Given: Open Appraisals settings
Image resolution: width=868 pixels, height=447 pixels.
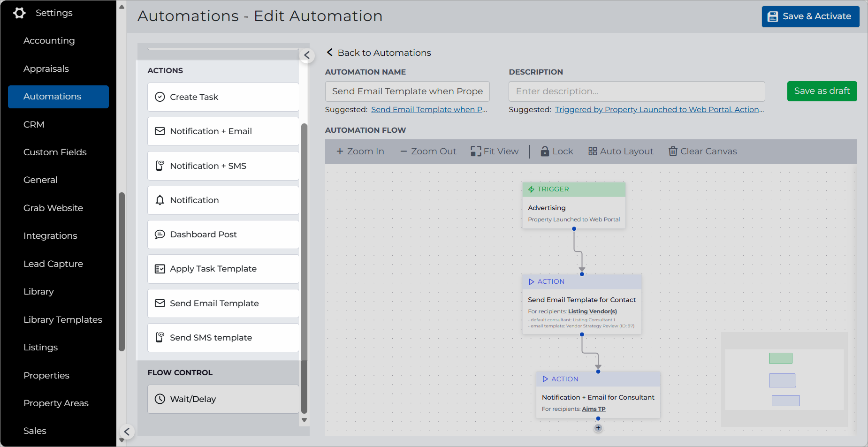Looking at the screenshot, I should coord(46,69).
